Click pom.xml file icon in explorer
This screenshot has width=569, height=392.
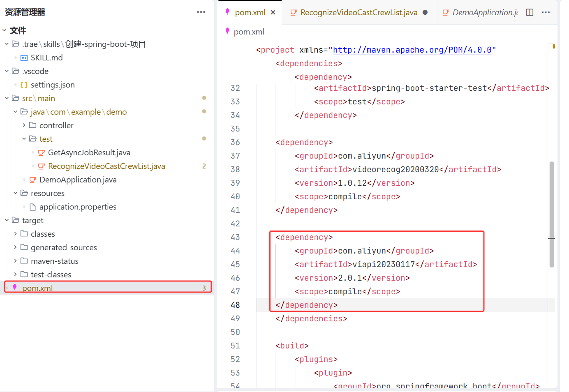15,288
